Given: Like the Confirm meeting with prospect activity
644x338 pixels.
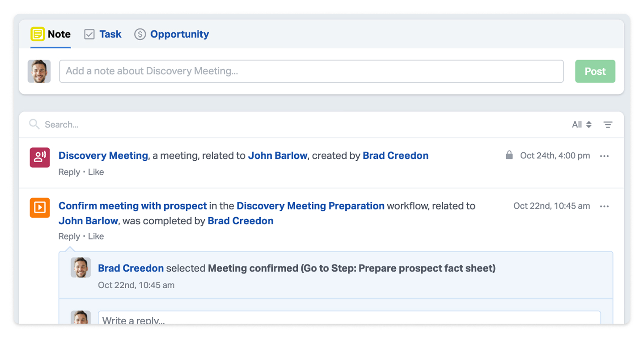Looking at the screenshot, I should coord(96,236).
